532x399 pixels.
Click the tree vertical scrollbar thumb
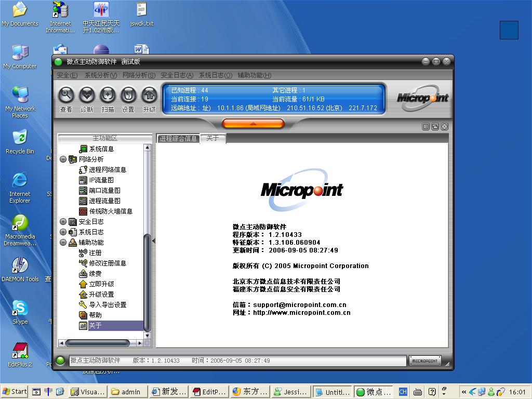point(147,283)
